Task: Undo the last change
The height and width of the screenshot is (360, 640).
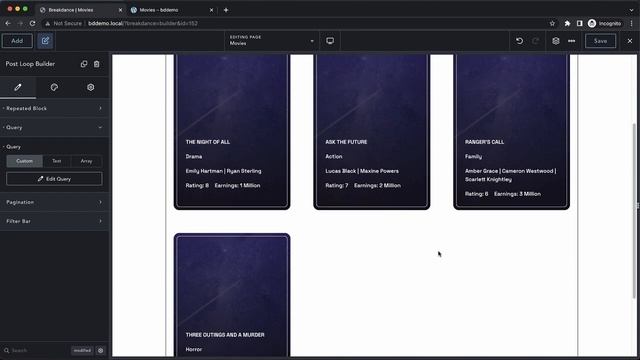Action: click(x=519, y=41)
